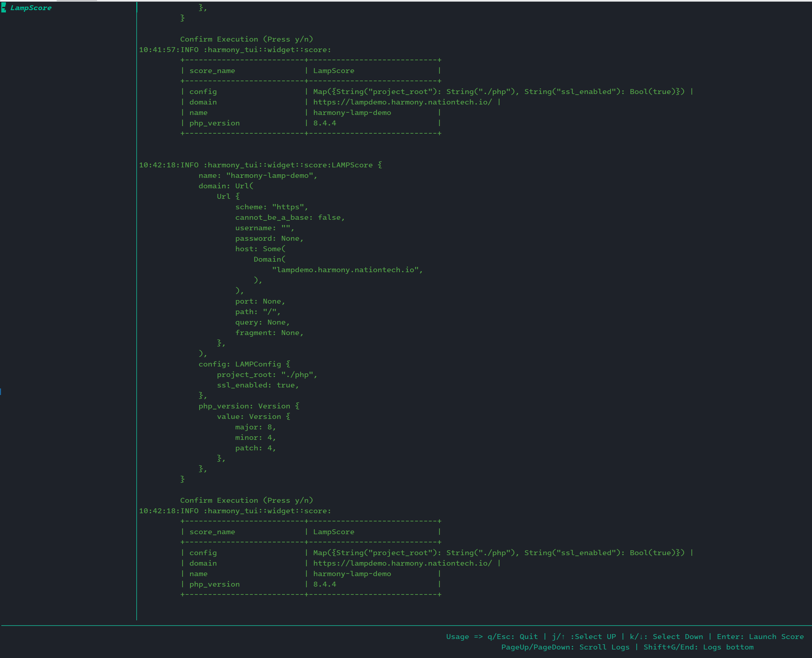This screenshot has width=812, height=658.
Task: Click 'PageUp/PageDown: Scroll Logs' hint
Action: (x=565, y=647)
